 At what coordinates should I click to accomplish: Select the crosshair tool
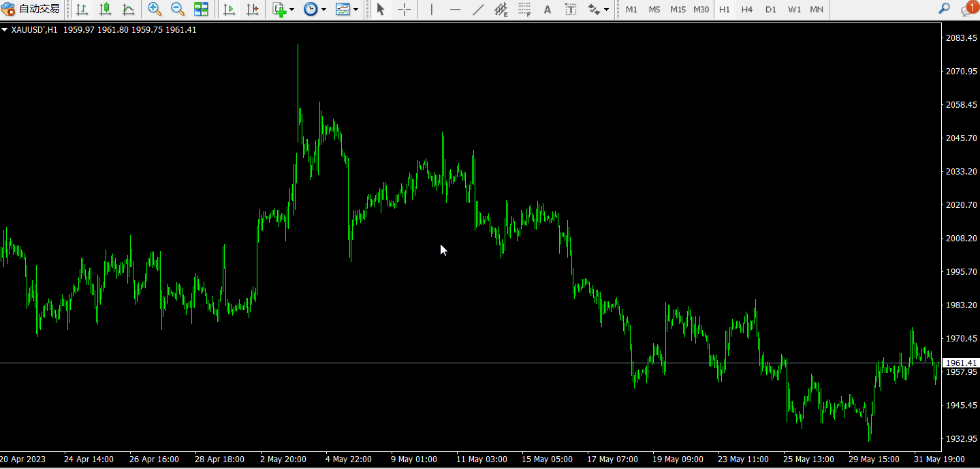point(405,10)
